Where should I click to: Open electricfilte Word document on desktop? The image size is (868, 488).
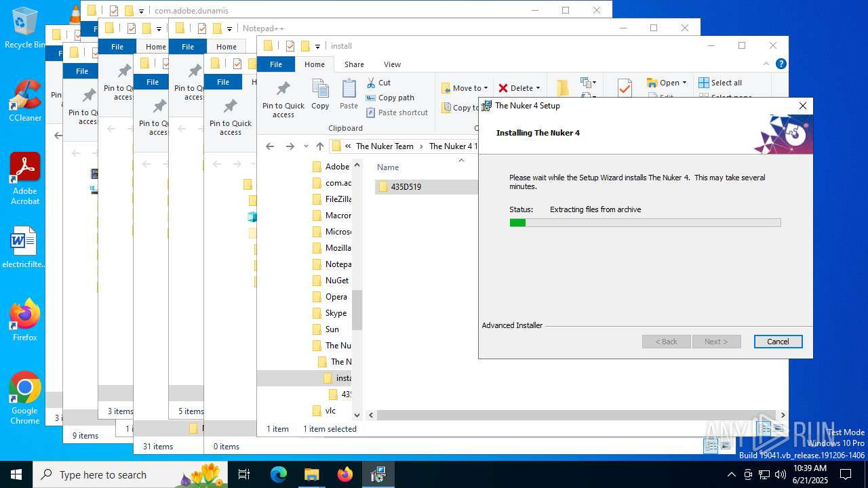pyautogui.click(x=24, y=248)
